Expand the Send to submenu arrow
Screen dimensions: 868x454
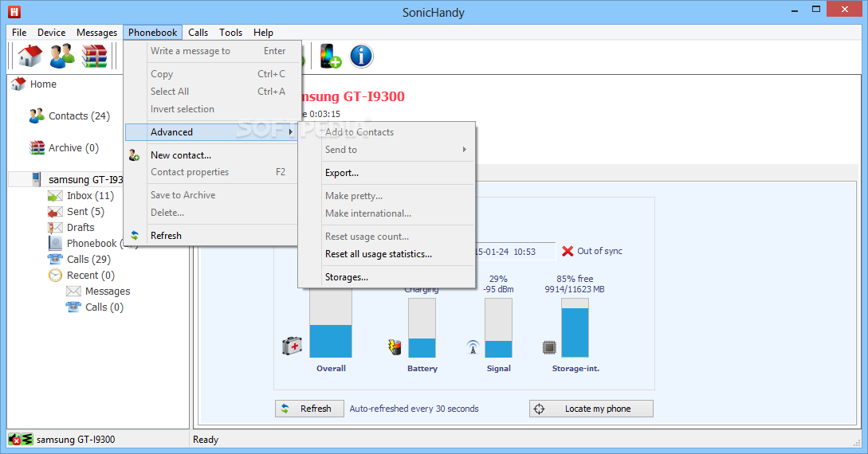click(465, 149)
